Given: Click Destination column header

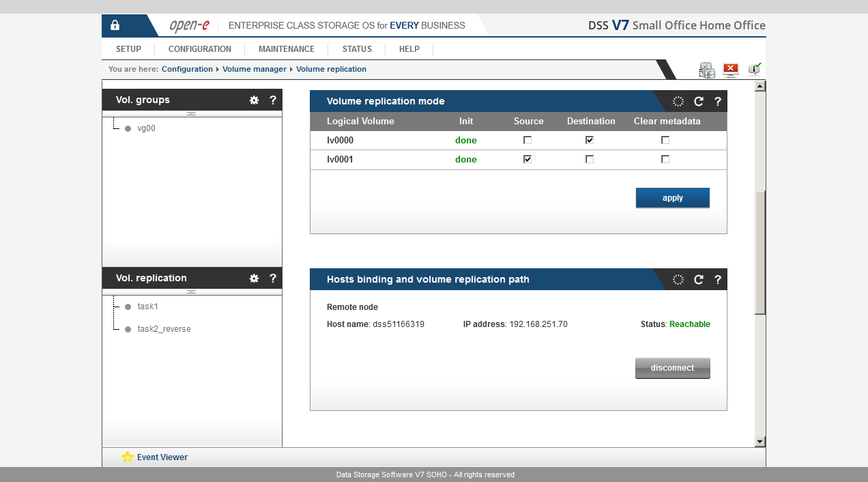Looking at the screenshot, I should pos(591,121).
